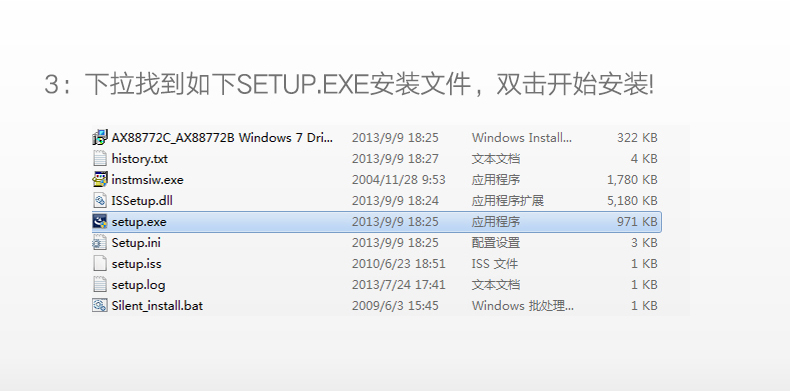
Task: Select the AX88772C Windows Installer package icon
Action: point(100,137)
